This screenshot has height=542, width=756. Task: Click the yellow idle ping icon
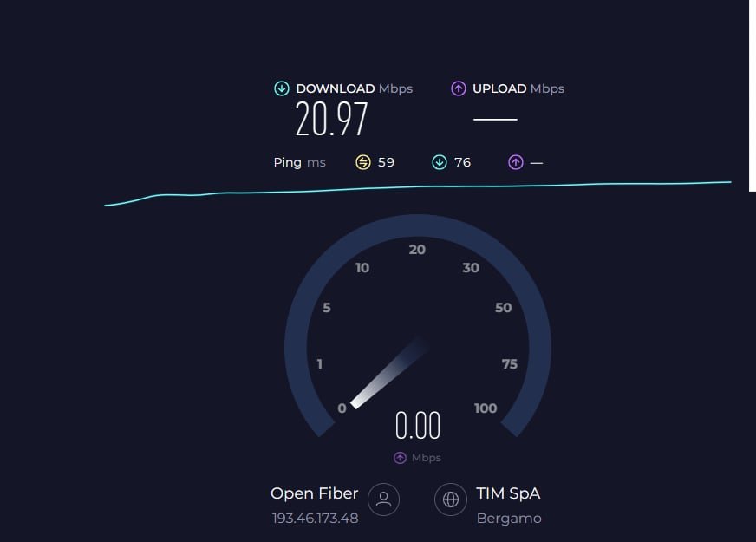coord(363,162)
